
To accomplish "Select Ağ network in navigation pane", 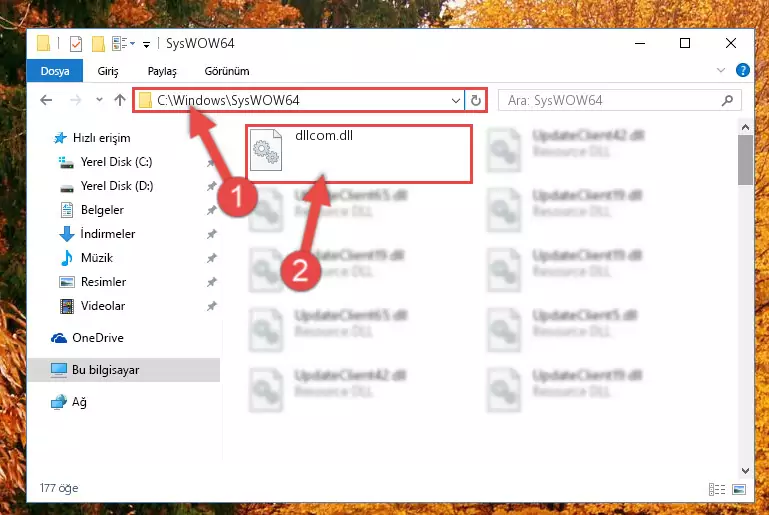I will pos(69,402).
